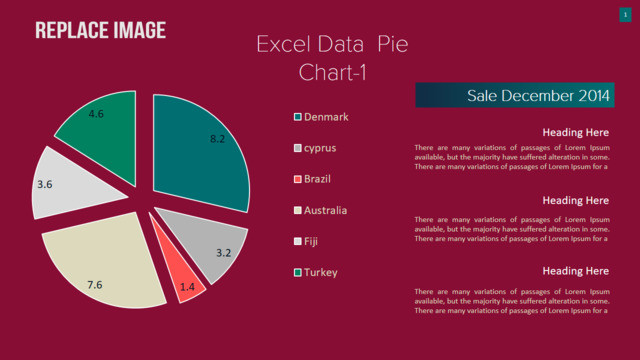Image resolution: width=640 pixels, height=360 pixels.
Task: Click the Sale December 2014 banner
Action: (515, 95)
